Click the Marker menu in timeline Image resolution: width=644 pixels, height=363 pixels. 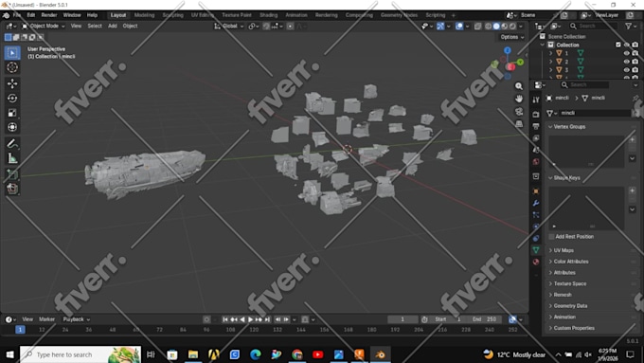[x=46, y=319]
